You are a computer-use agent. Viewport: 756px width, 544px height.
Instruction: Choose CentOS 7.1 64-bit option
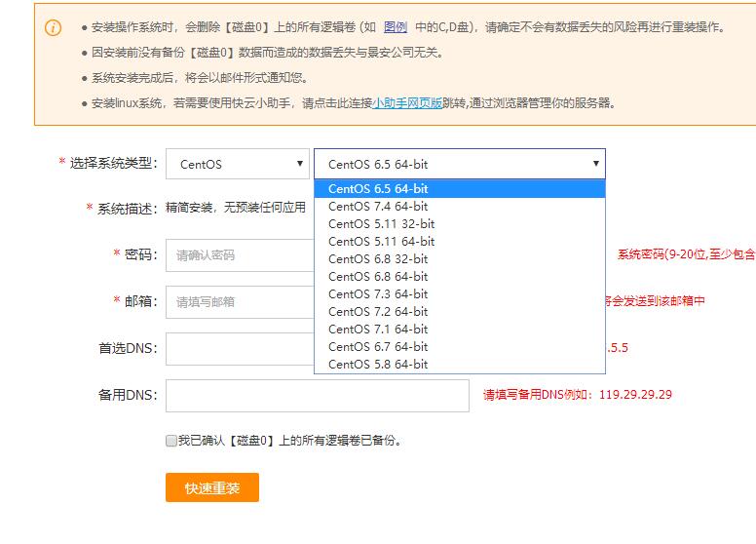[x=460, y=329]
